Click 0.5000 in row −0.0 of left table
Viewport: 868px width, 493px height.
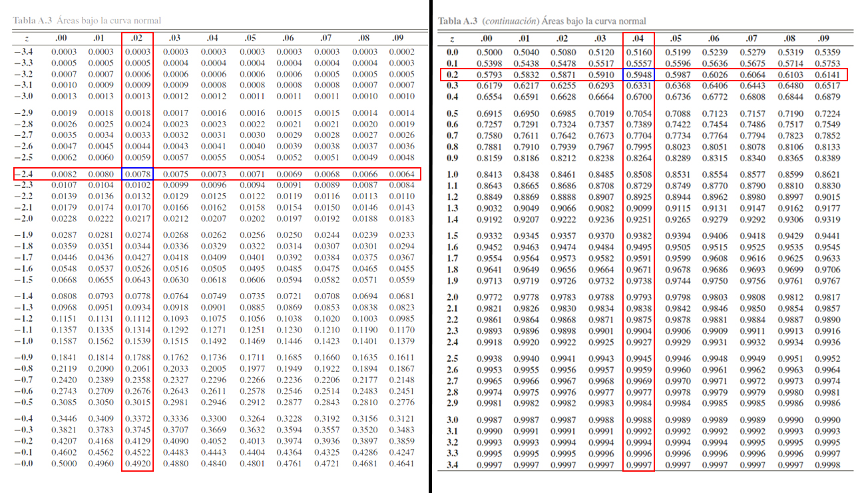[63, 463]
